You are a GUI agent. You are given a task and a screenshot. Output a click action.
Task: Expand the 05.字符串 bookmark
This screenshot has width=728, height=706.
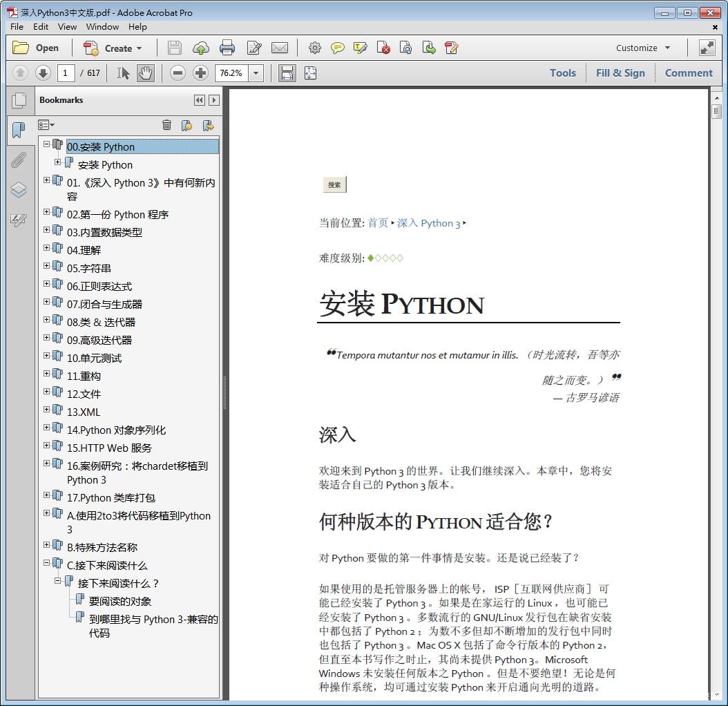tap(47, 266)
